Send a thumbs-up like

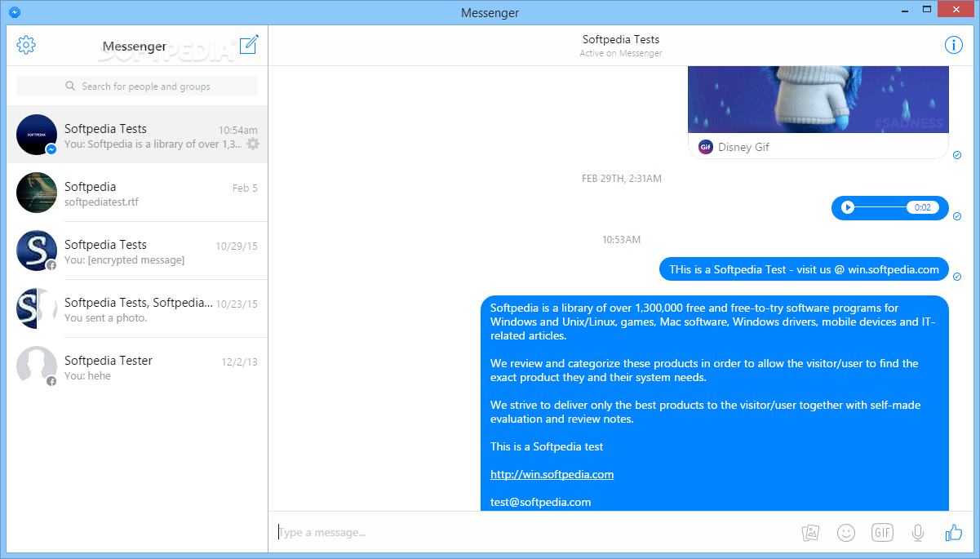(953, 533)
